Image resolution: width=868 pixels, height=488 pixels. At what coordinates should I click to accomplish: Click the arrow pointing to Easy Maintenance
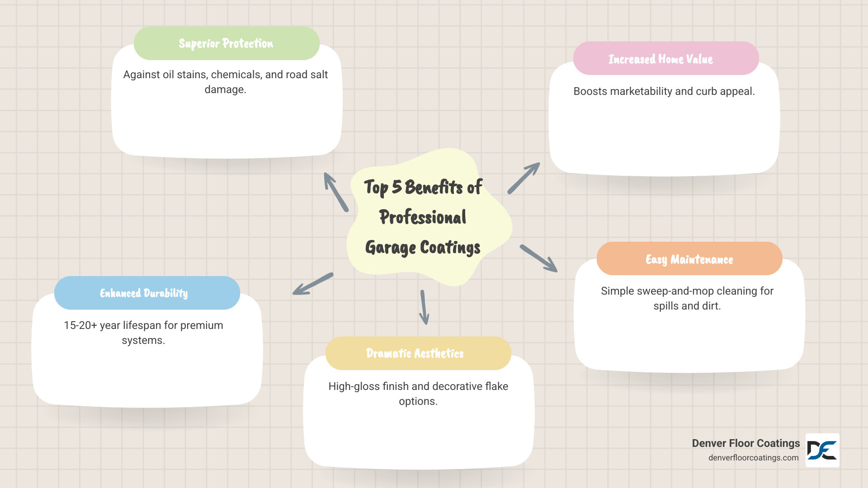[538, 258]
